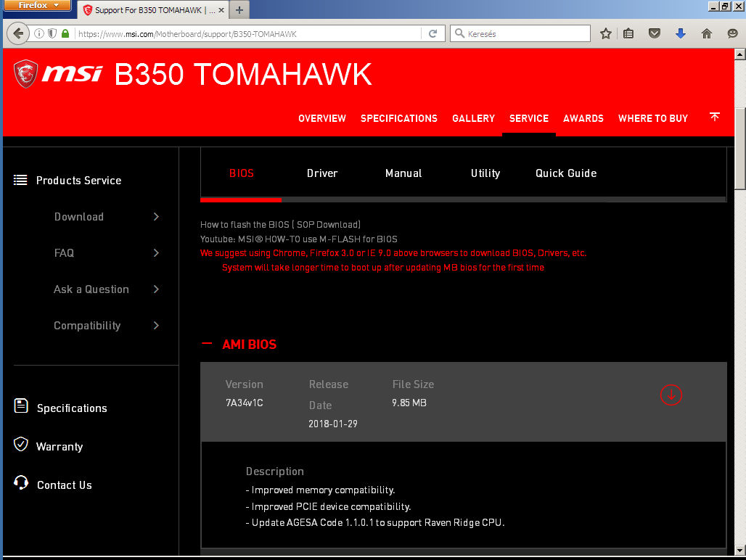The width and height of the screenshot is (746, 560).
Task: Click the FAQ sidebar link
Action: pos(65,253)
